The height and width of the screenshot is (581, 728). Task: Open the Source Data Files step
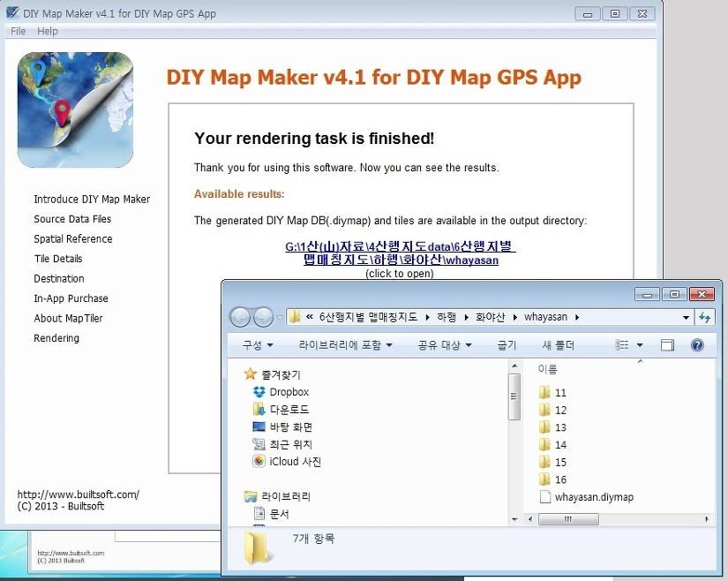[72, 219]
